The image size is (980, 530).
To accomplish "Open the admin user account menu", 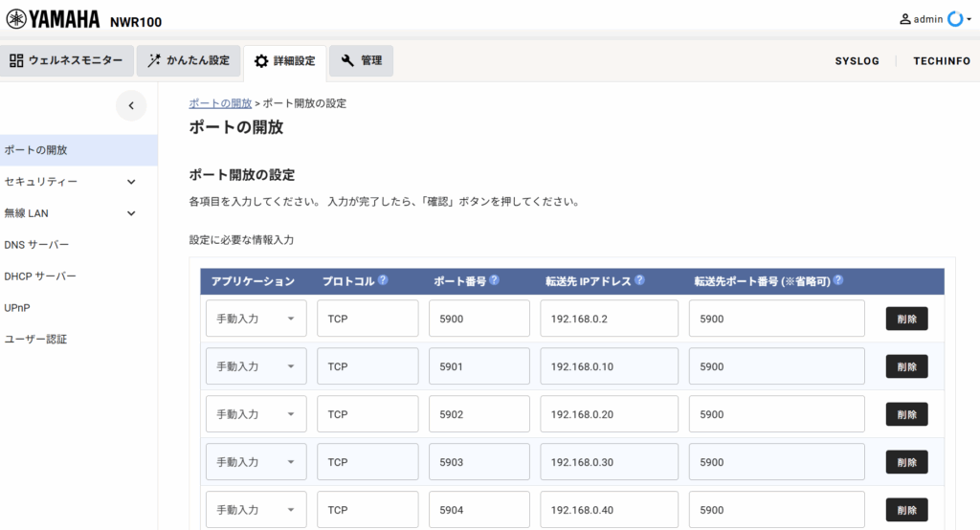I will coord(927,19).
